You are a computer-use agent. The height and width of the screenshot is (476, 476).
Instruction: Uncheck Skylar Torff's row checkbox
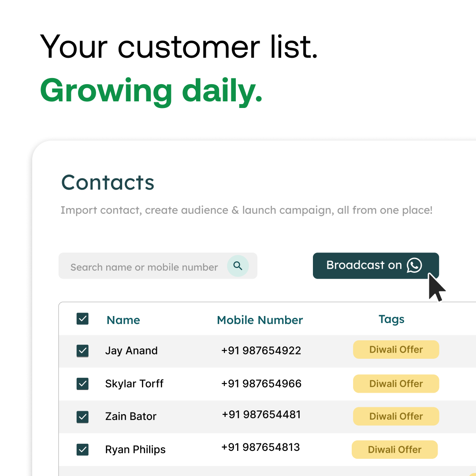[82, 384]
